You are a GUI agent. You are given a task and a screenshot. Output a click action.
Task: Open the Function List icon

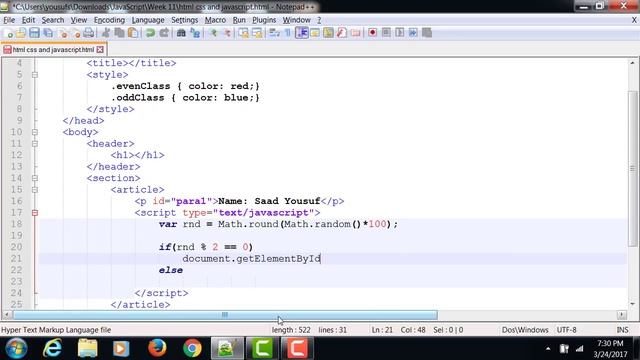click(x=342, y=33)
